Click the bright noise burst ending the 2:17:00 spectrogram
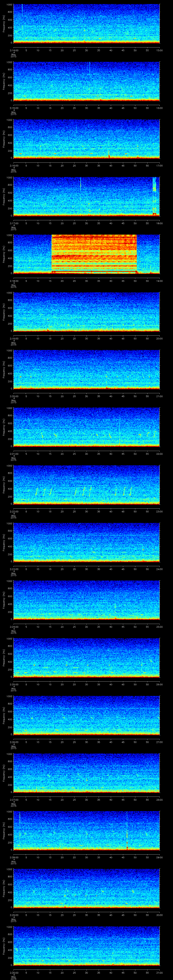 click(155, 196)
